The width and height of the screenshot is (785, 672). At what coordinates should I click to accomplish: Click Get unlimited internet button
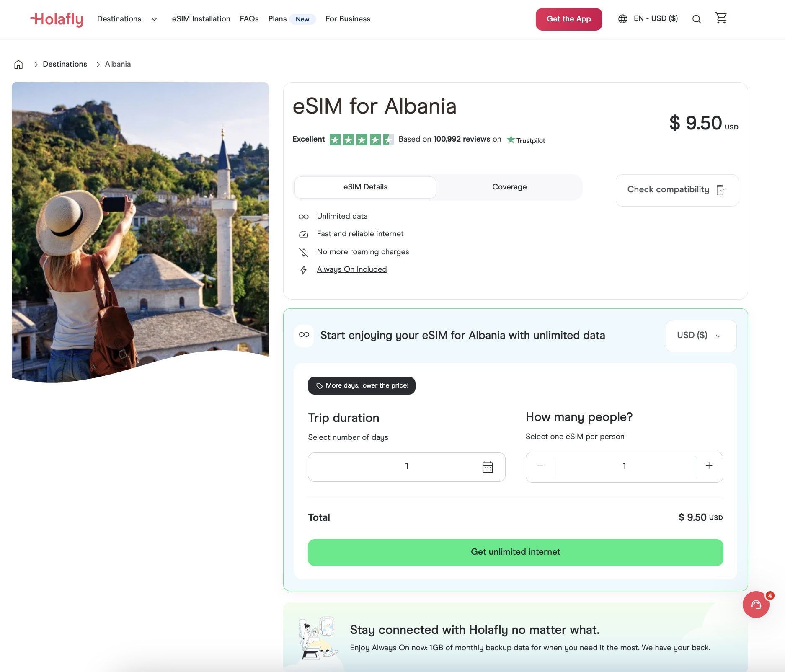pos(515,552)
